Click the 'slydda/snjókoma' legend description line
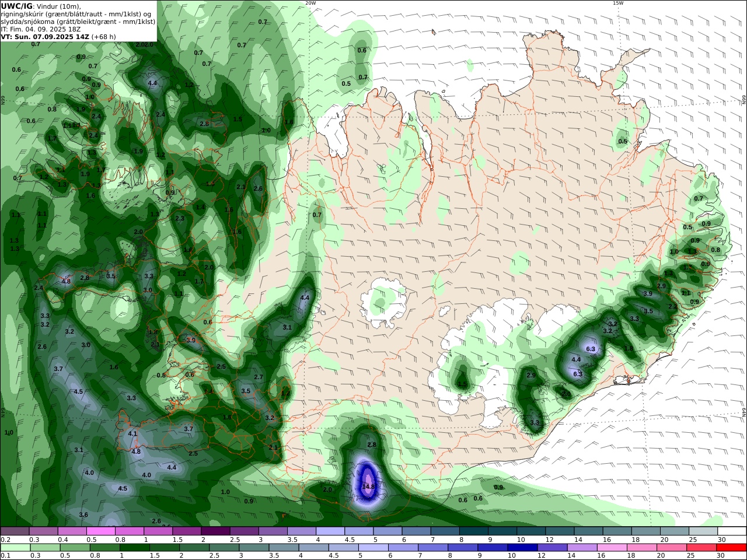The height and width of the screenshot is (560, 747). coord(78,22)
